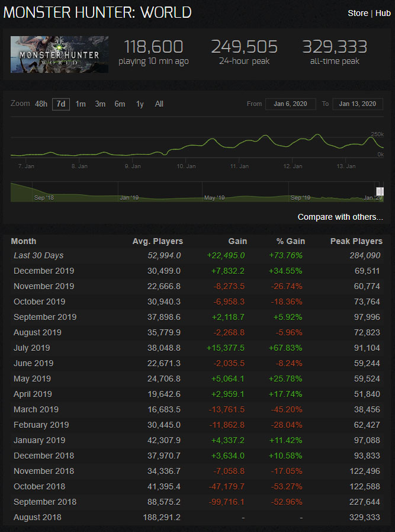Image resolution: width=395 pixels, height=532 pixels.
Task: Select the 7d zoom range
Action: [61, 104]
